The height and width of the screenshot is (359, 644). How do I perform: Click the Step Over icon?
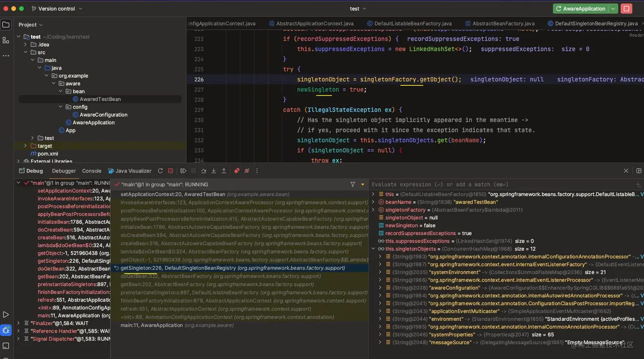pos(203,171)
